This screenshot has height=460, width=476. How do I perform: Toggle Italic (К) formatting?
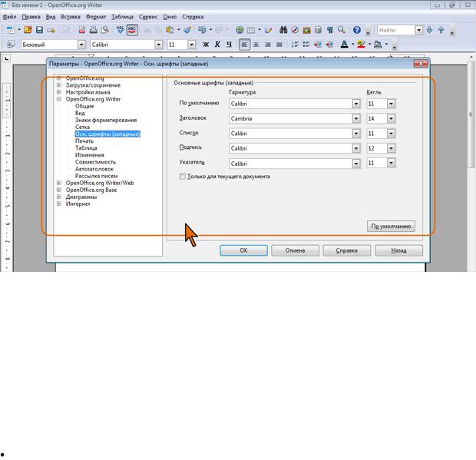(217, 45)
